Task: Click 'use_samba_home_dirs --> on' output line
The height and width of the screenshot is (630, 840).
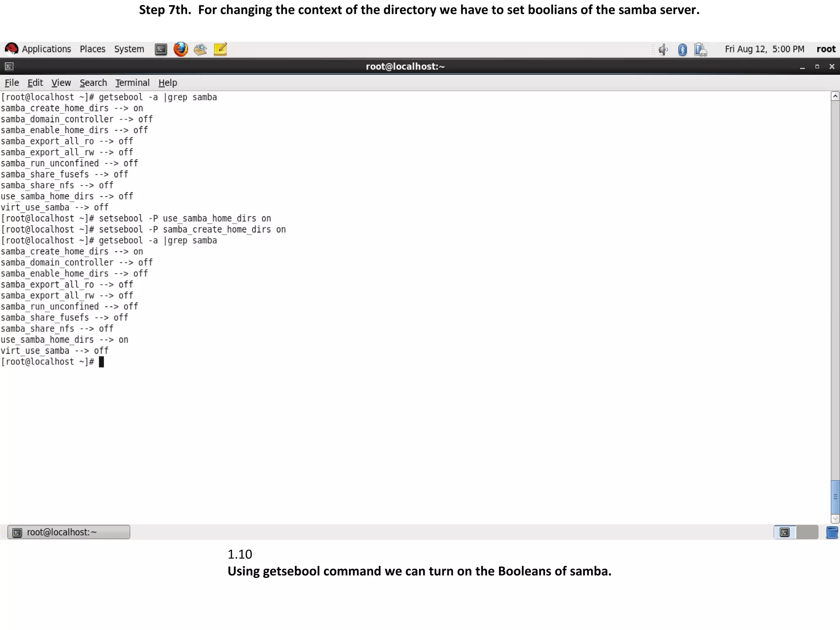Action: (x=64, y=340)
